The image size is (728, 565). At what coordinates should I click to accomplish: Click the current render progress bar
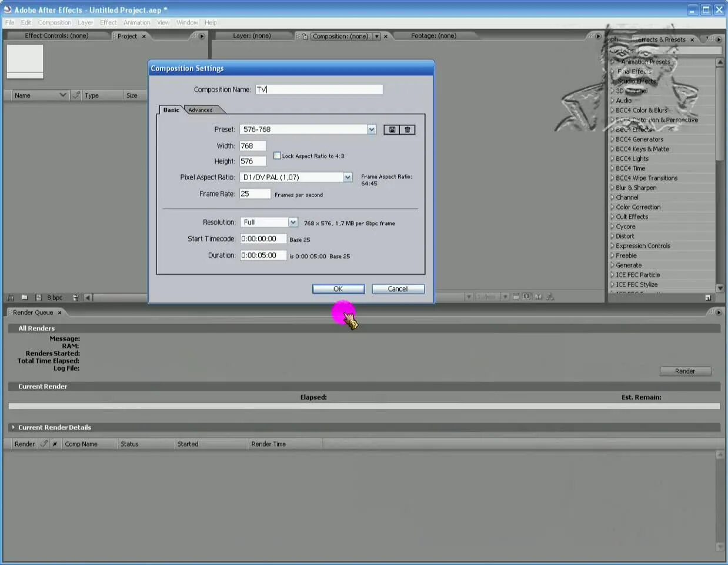coord(364,406)
